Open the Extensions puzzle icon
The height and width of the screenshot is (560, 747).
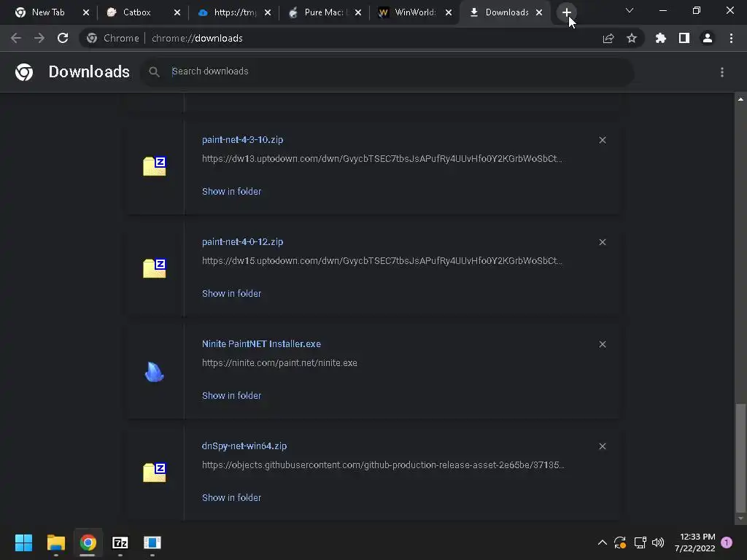(x=661, y=38)
